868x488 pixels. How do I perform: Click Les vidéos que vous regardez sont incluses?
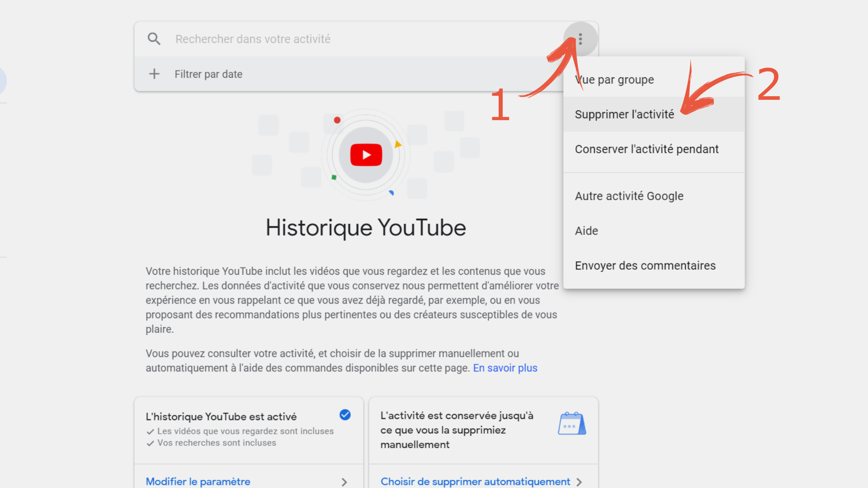[245, 432]
